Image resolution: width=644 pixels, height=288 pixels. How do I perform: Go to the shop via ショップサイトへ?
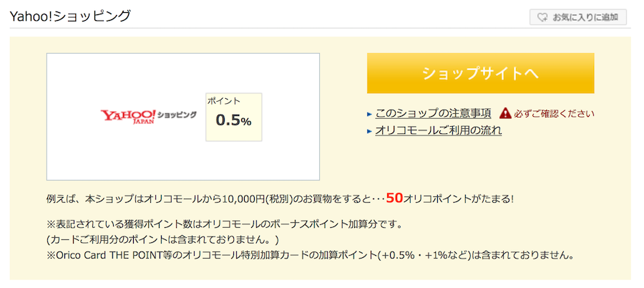point(481,73)
